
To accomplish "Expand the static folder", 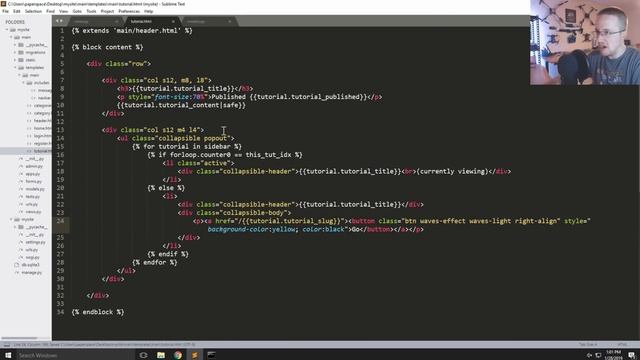I will click(x=15, y=60).
